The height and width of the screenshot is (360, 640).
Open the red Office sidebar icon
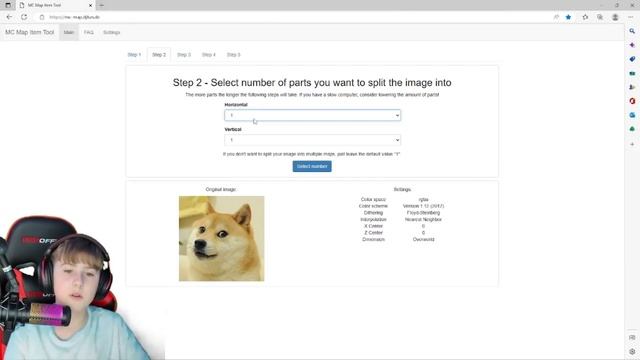click(x=632, y=101)
